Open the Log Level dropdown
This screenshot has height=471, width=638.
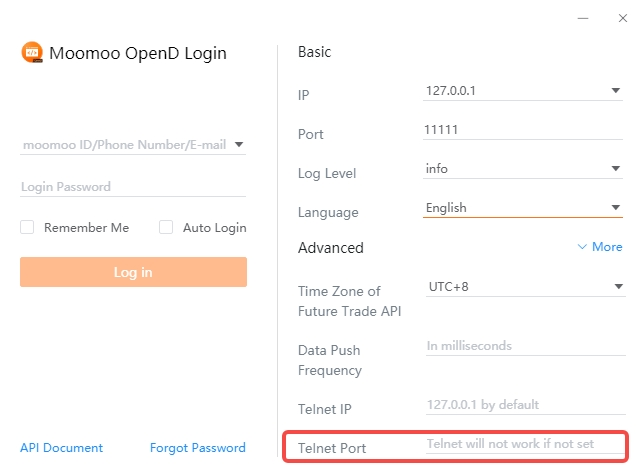click(x=616, y=169)
